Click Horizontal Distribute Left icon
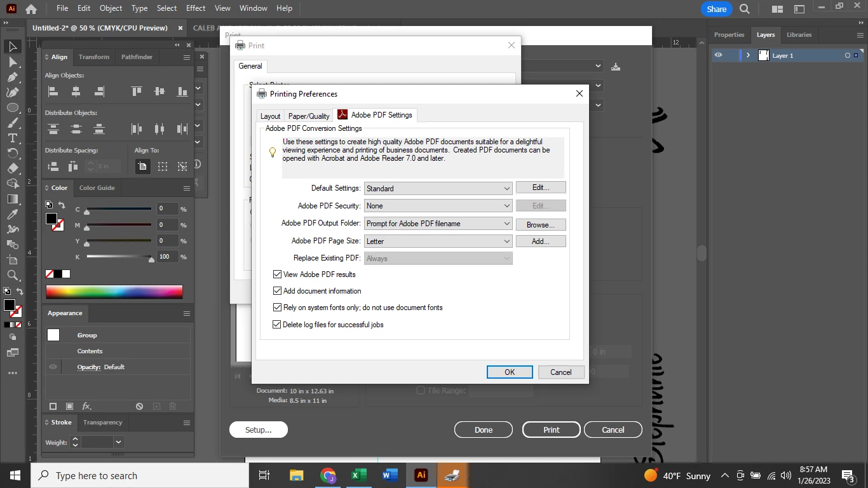This screenshot has width=868, height=488. tap(137, 129)
